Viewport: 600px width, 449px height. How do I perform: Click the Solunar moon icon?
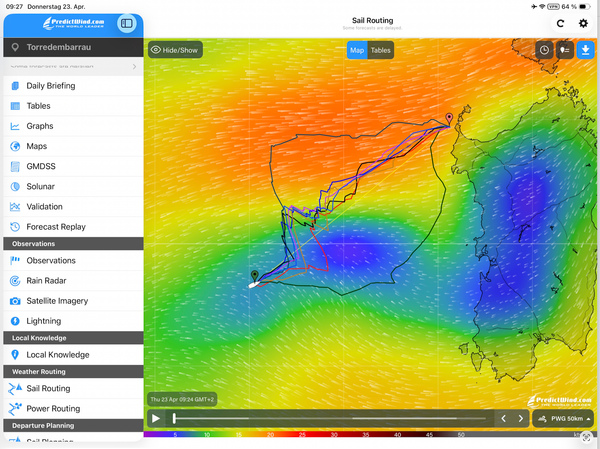15,186
